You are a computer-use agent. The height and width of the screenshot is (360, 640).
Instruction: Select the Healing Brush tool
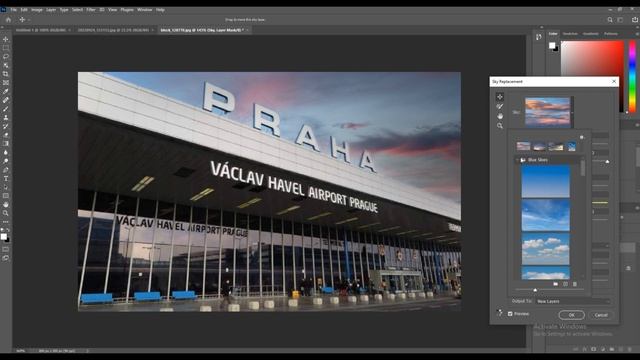[x=6, y=100]
